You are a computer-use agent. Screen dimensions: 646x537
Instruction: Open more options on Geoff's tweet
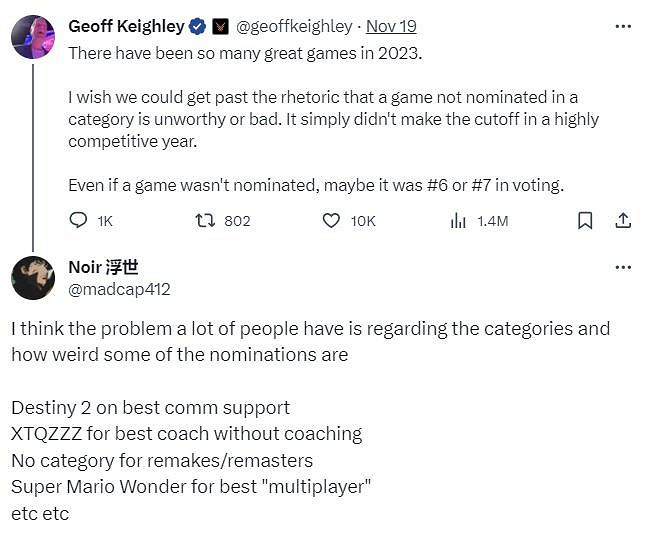622,27
